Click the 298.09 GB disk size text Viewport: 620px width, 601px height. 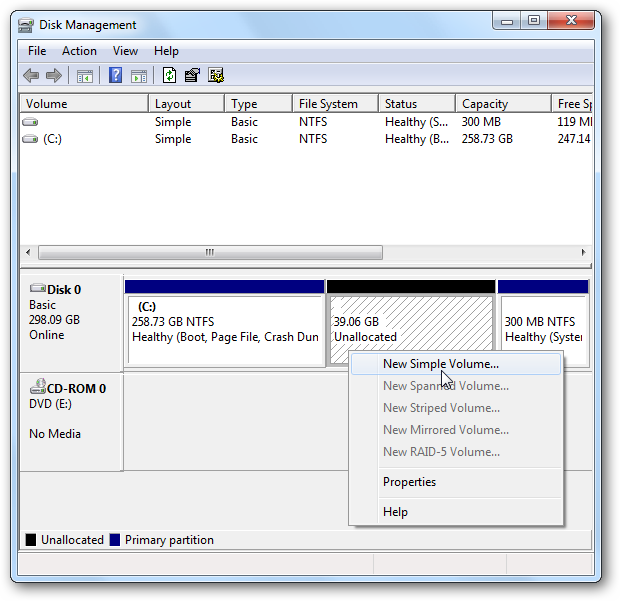[55, 320]
